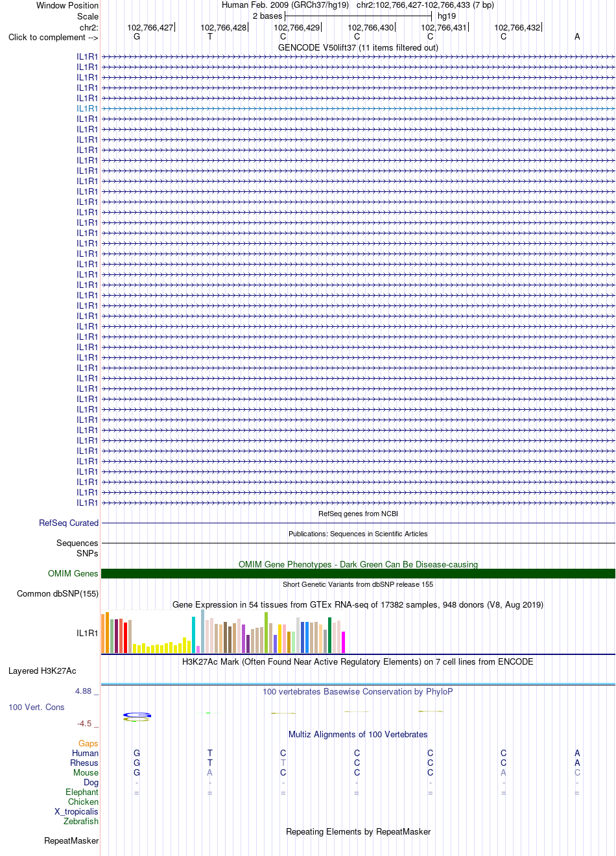Select the light-blue highlighted IL1R1 transcript label
616x856 pixels.
click(88, 109)
